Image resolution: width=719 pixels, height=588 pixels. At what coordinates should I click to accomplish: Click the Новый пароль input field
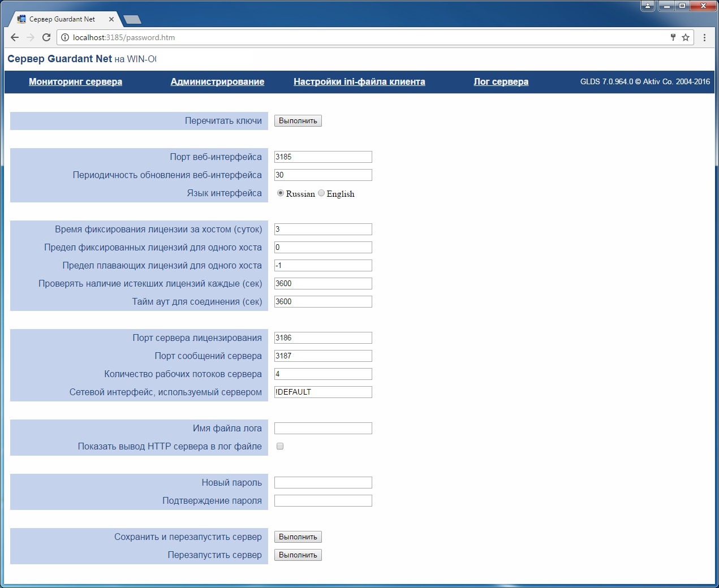coord(323,483)
